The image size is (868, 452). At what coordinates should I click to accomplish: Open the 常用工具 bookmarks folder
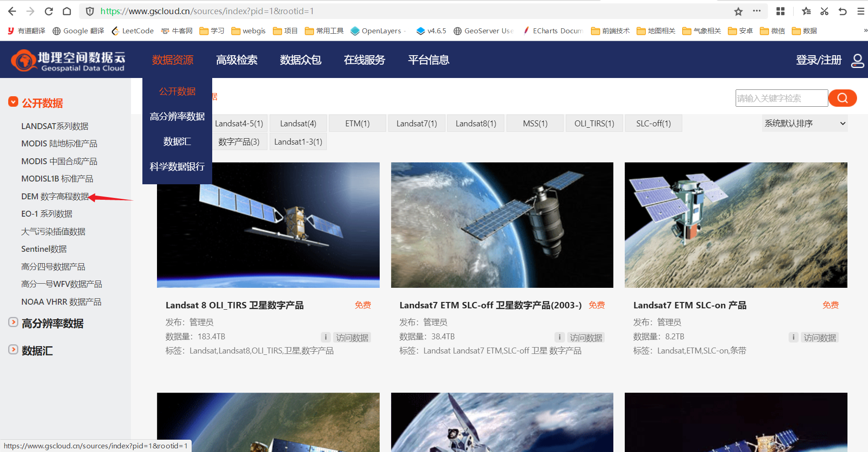tap(324, 31)
